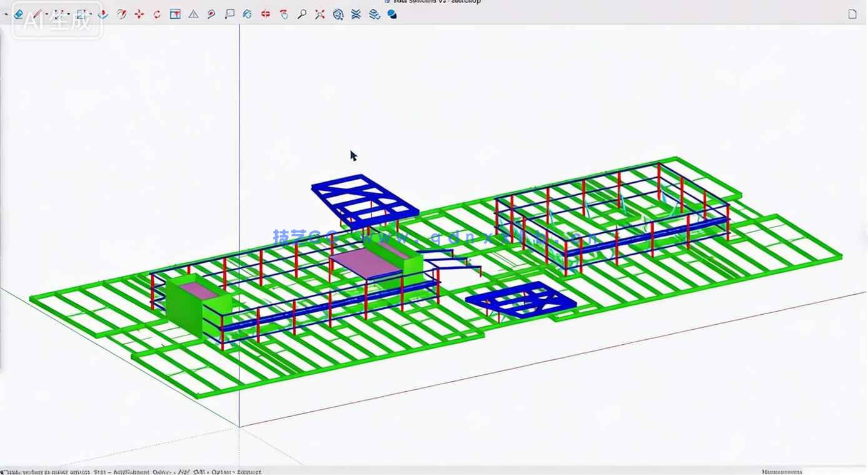
Task: Activate the Rotate tool
Action: [156, 14]
